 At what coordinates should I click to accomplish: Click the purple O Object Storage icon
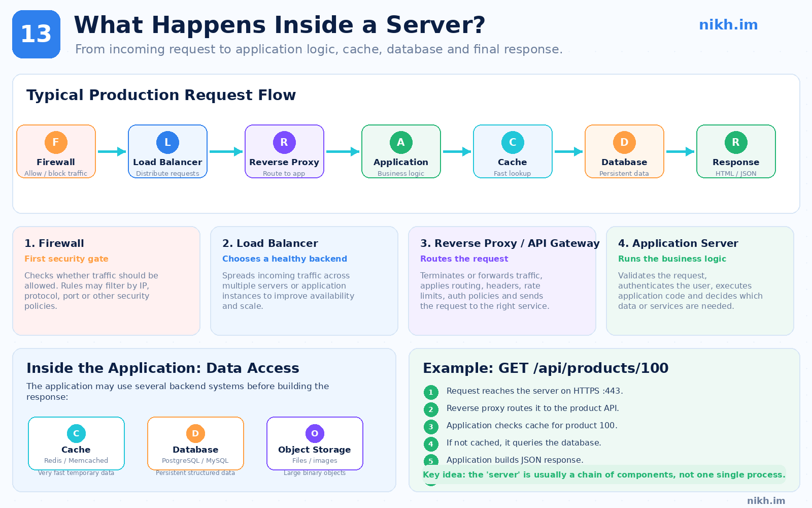coord(315,433)
